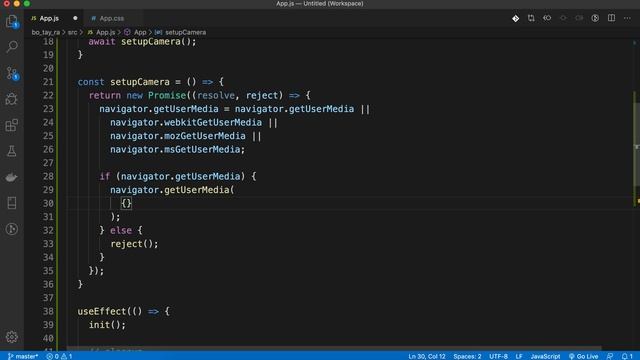The image size is (640, 360).
Task: Click the empty braces on line 30
Action: point(127,203)
